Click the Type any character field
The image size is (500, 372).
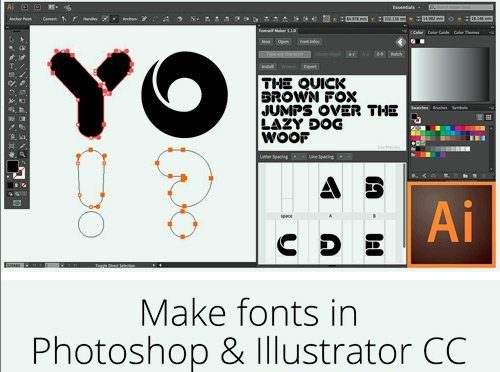pos(285,54)
